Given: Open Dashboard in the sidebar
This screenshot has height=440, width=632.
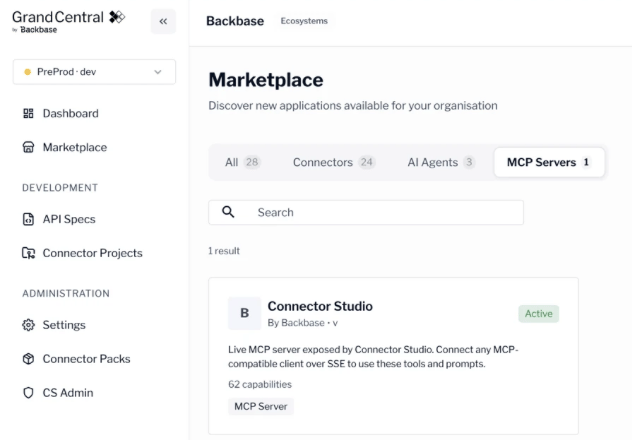Looking at the screenshot, I should pyautogui.click(x=71, y=114).
